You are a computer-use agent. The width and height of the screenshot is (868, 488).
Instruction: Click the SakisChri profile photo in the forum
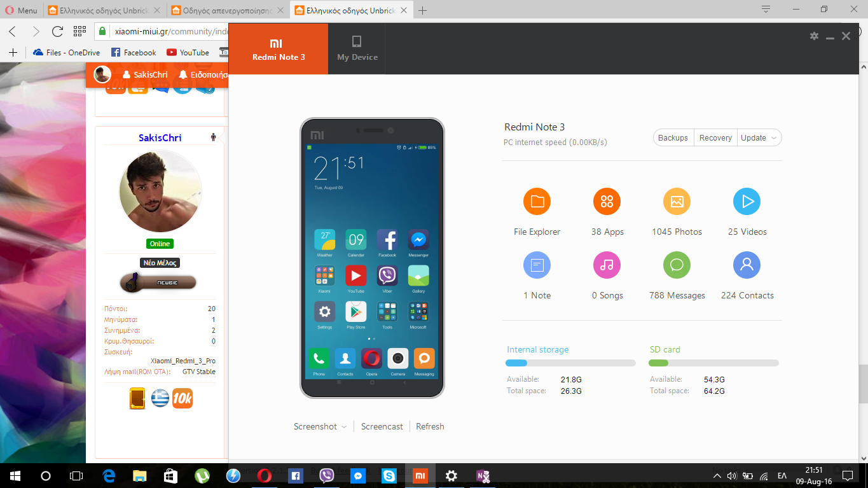point(160,192)
